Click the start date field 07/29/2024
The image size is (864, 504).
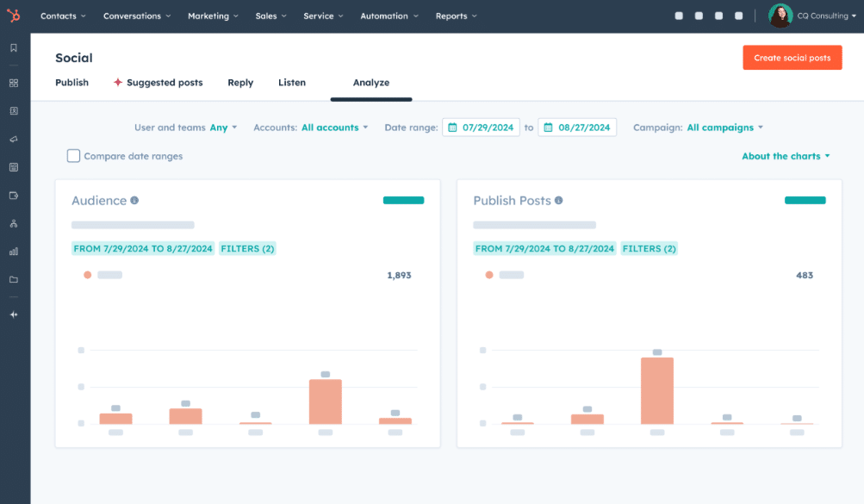[482, 128]
